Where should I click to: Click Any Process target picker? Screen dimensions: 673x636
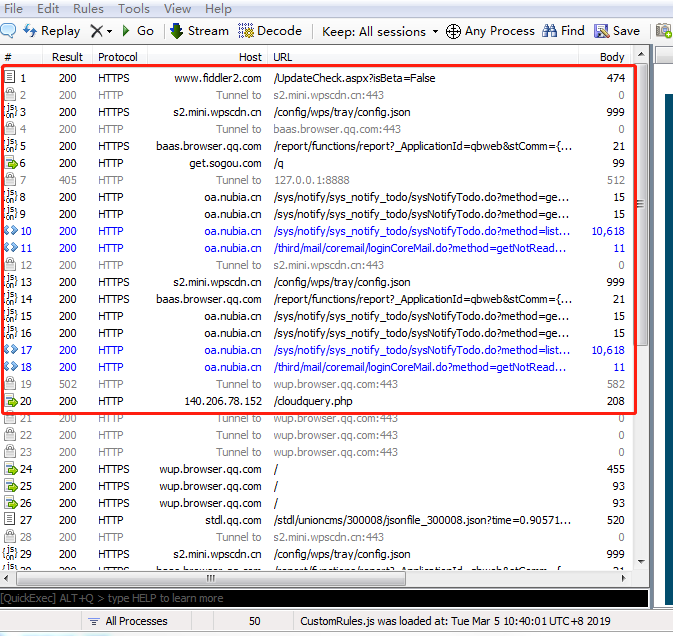[490, 31]
